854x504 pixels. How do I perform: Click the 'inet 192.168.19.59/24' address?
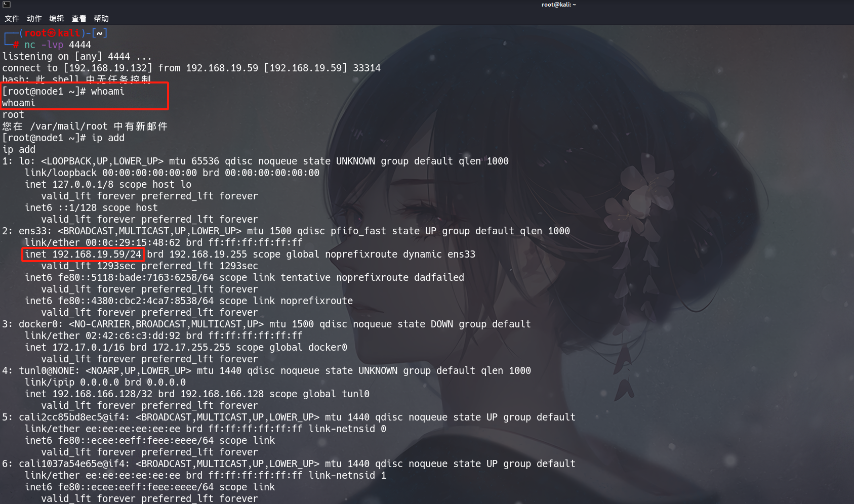[84, 255]
